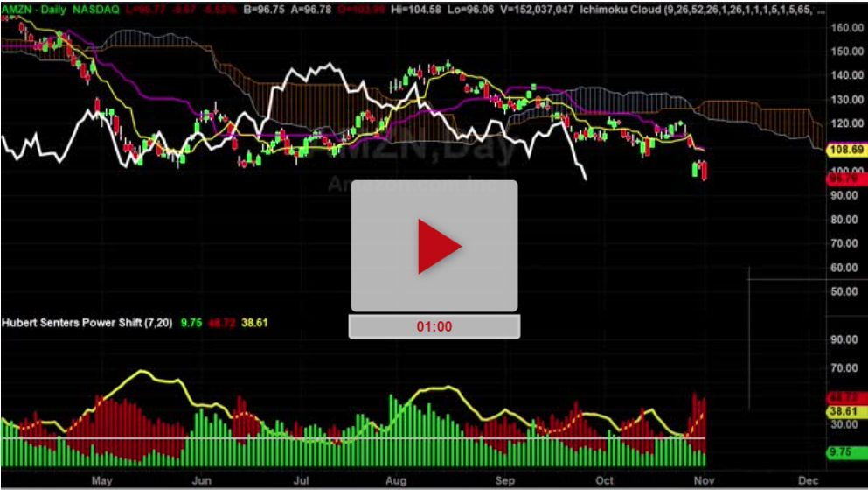
Task: Click the red 96.79 last price tag
Action: 846,178
